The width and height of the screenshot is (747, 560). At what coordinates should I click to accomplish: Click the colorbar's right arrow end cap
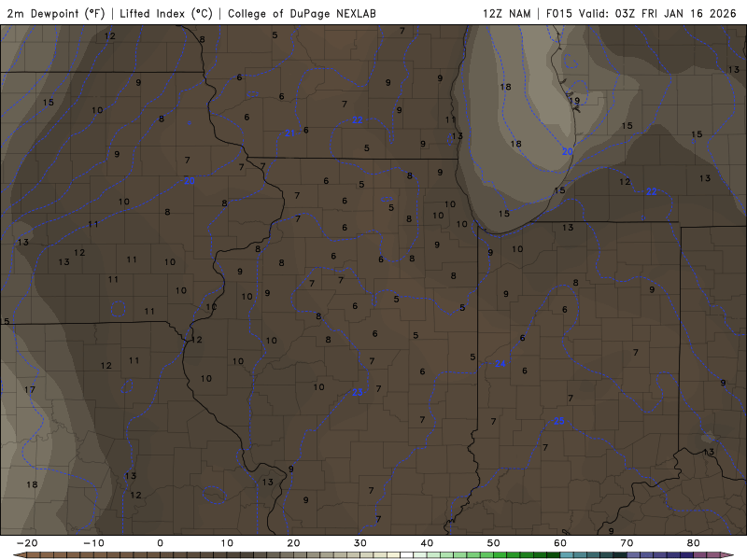pyautogui.click(x=727, y=555)
